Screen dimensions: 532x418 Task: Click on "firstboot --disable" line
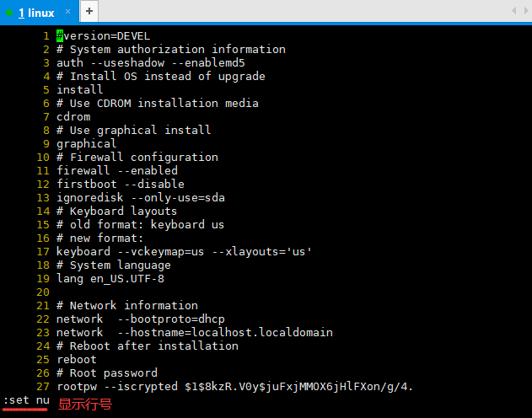(120, 184)
